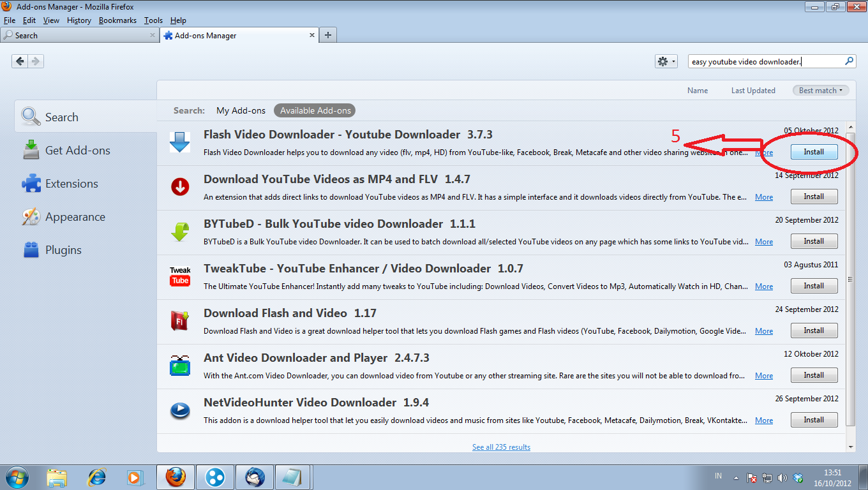This screenshot has width=868, height=490.
Task: Install NetVideoHunter Video Downloader
Action: click(814, 420)
